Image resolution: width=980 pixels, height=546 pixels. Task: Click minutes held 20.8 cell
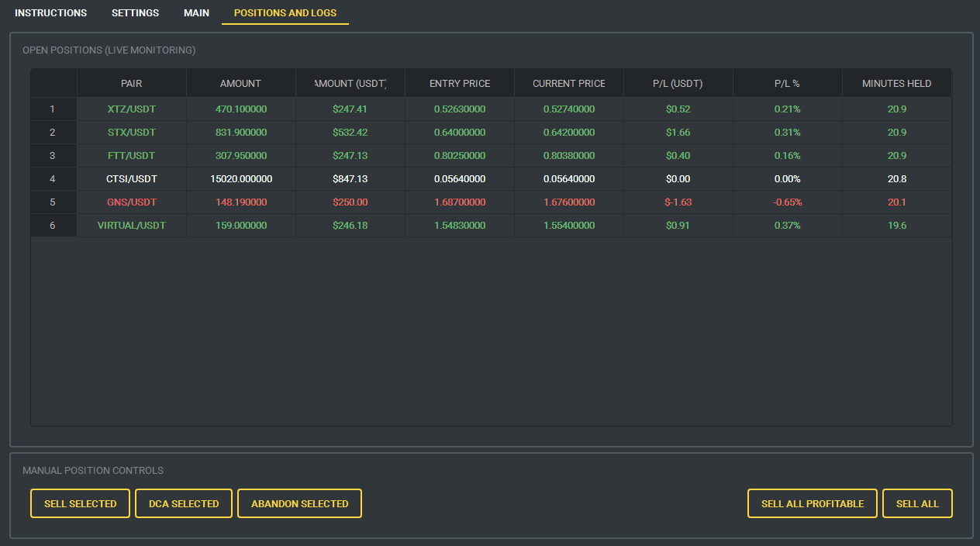(897, 179)
